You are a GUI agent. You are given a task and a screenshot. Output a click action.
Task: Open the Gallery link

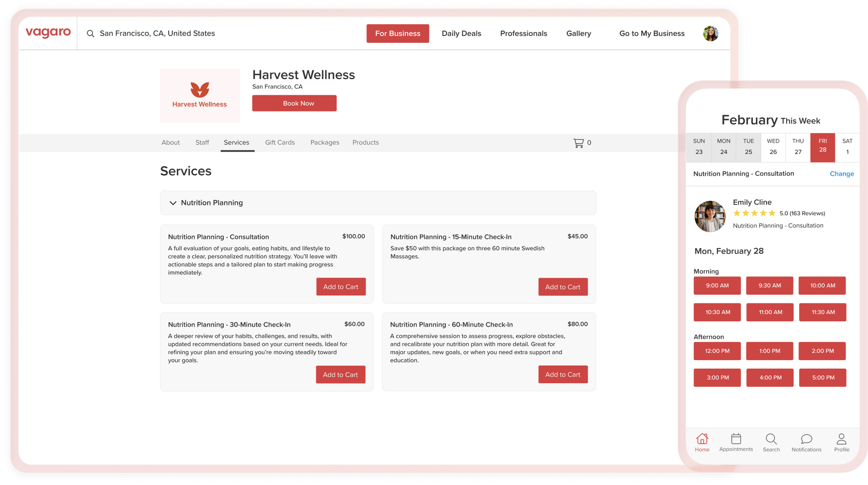tap(579, 33)
